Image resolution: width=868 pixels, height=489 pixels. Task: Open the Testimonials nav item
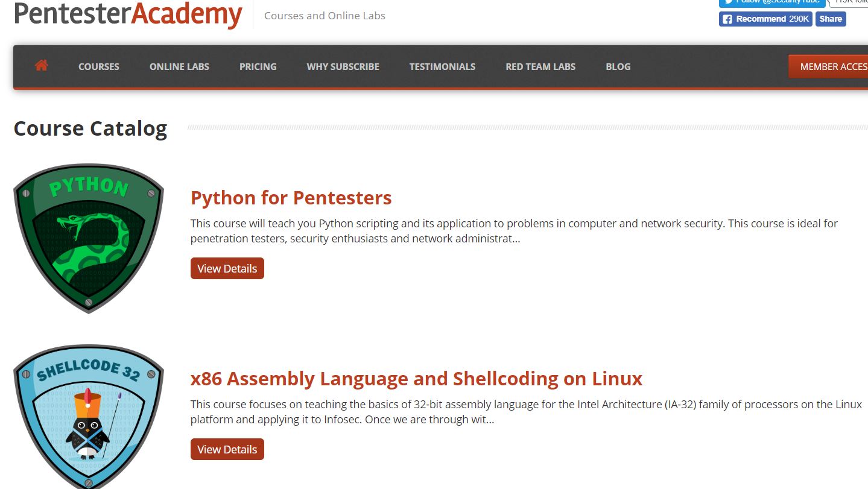[x=442, y=67]
